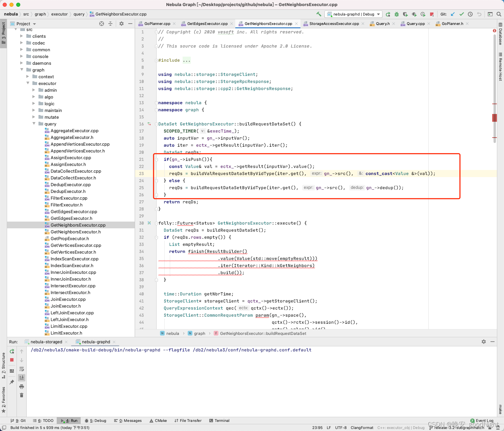The width and height of the screenshot is (504, 431).
Task: Update project with the blue Git arrow
Action: pos(453,14)
